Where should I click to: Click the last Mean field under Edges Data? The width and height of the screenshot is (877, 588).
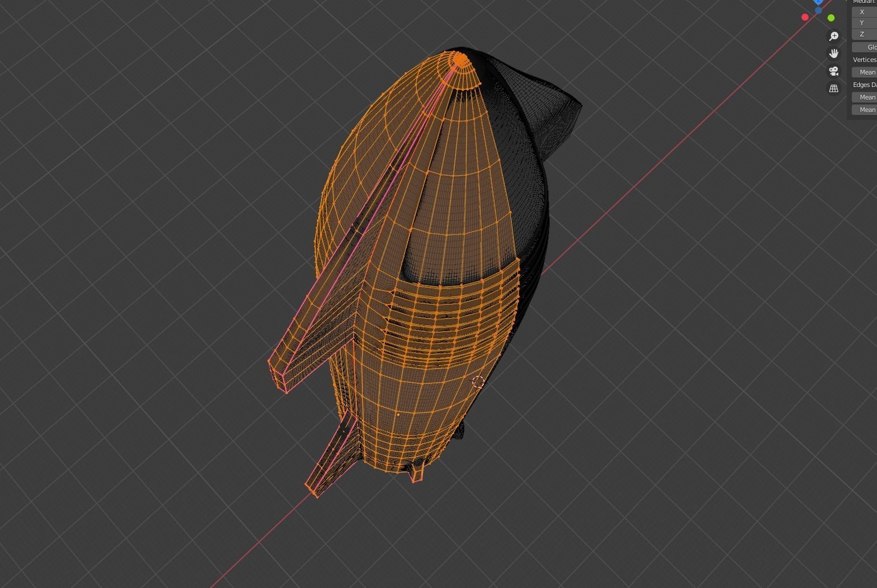(864, 110)
